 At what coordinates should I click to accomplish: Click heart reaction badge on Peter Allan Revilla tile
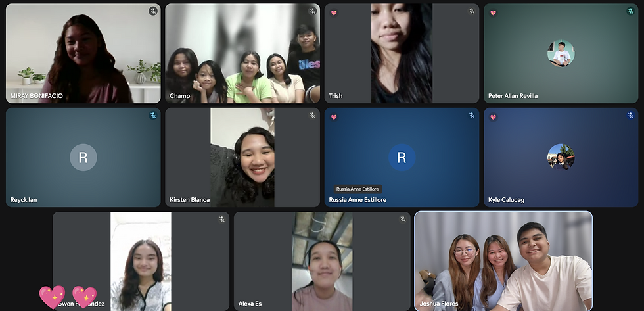[493, 12]
